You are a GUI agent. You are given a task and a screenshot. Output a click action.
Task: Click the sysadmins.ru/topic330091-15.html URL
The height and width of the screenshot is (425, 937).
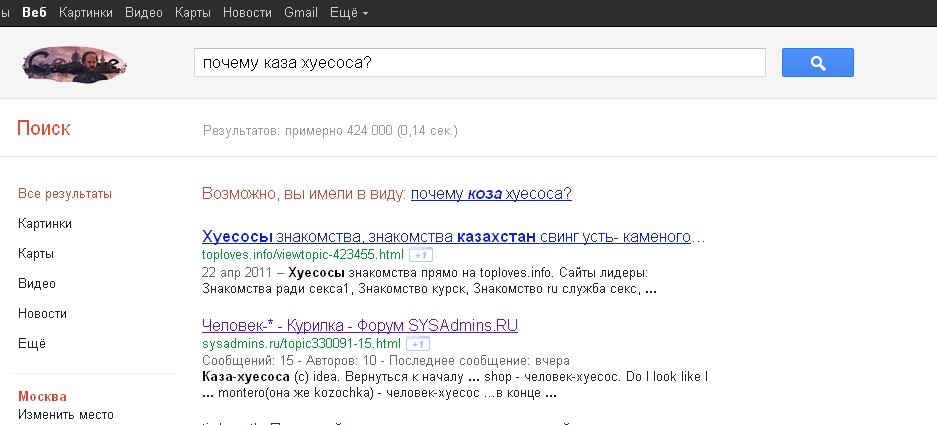click(x=301, y=344)
